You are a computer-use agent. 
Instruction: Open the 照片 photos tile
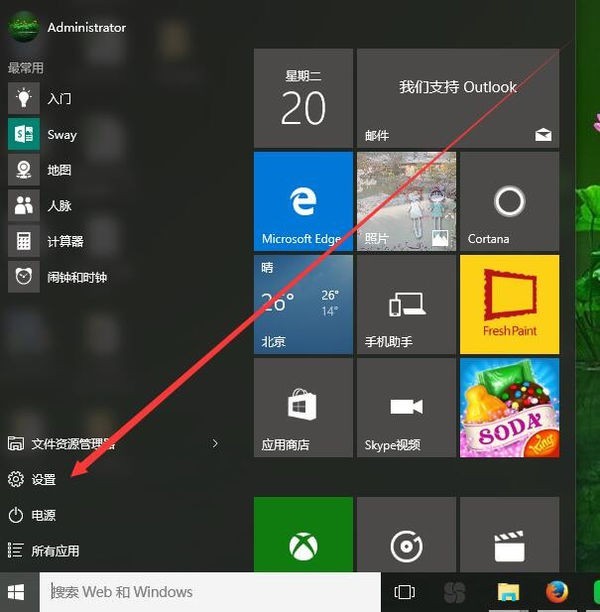click(406, 201)
